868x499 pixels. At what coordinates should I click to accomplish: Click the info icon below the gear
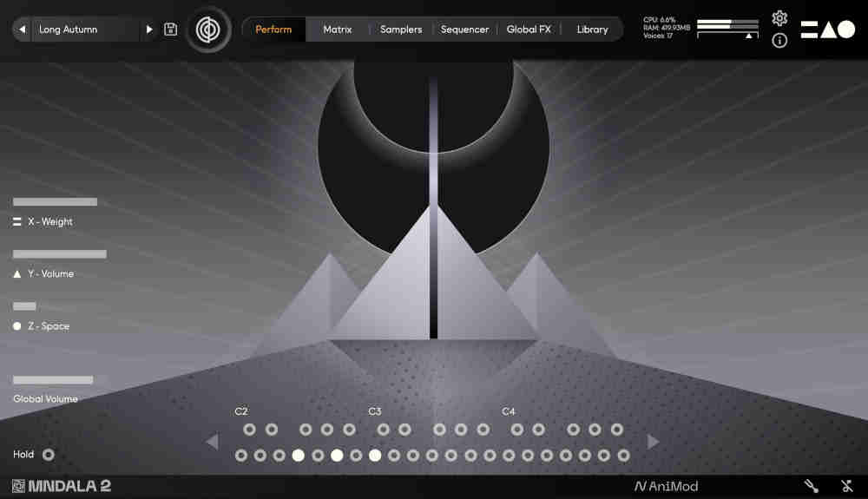(x=779, y=41)
